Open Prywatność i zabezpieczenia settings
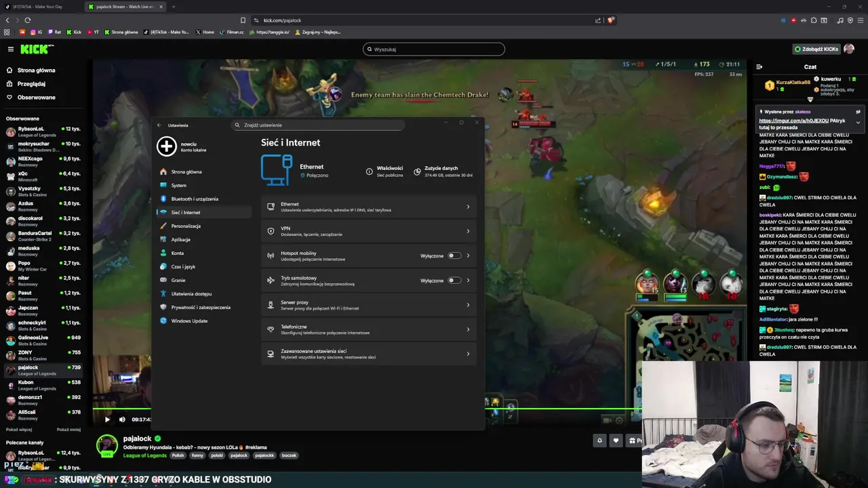Viewport: 868px width, 488px height. [x=203, y=307]
